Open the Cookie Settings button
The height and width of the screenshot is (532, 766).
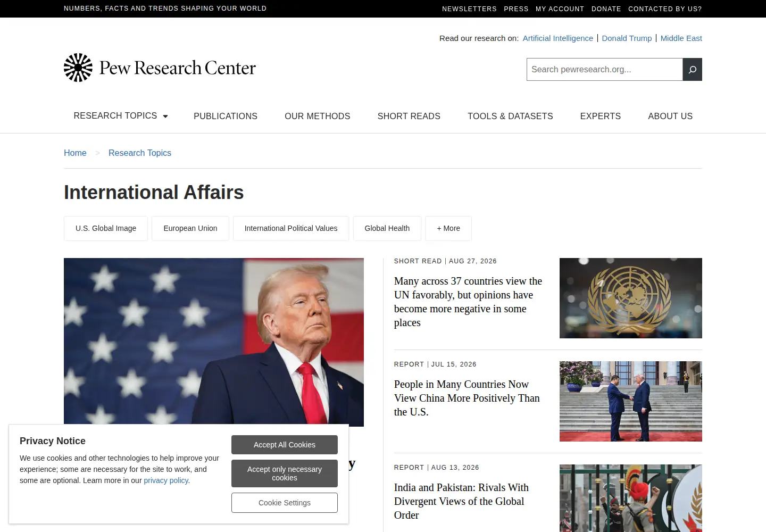coord(285,503)
